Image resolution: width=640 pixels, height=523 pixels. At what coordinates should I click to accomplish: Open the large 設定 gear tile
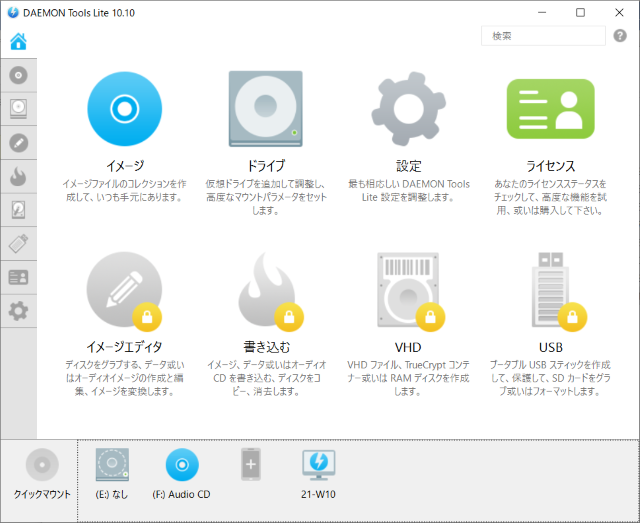pyautogui.click(x=408, y=109)
